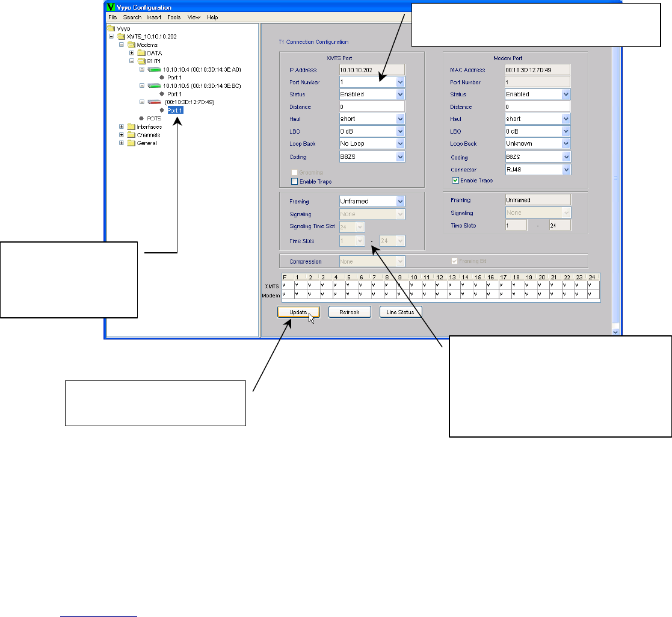Open the Tools menu

coord(174,17)
